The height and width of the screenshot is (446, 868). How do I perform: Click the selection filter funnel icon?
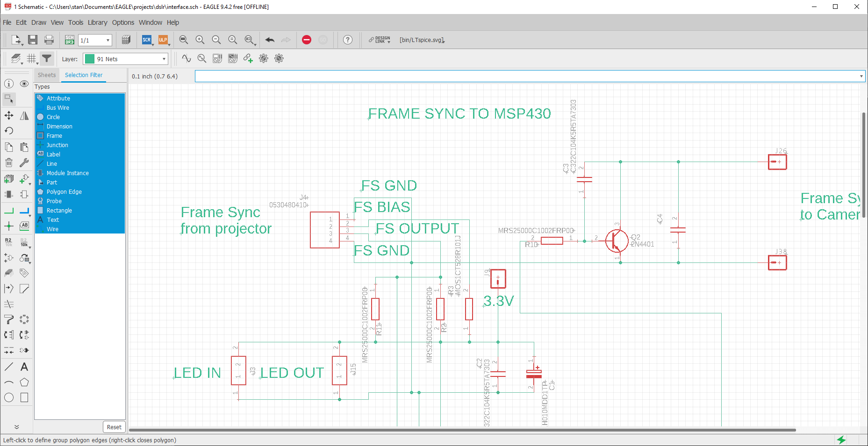click(46, 58)
